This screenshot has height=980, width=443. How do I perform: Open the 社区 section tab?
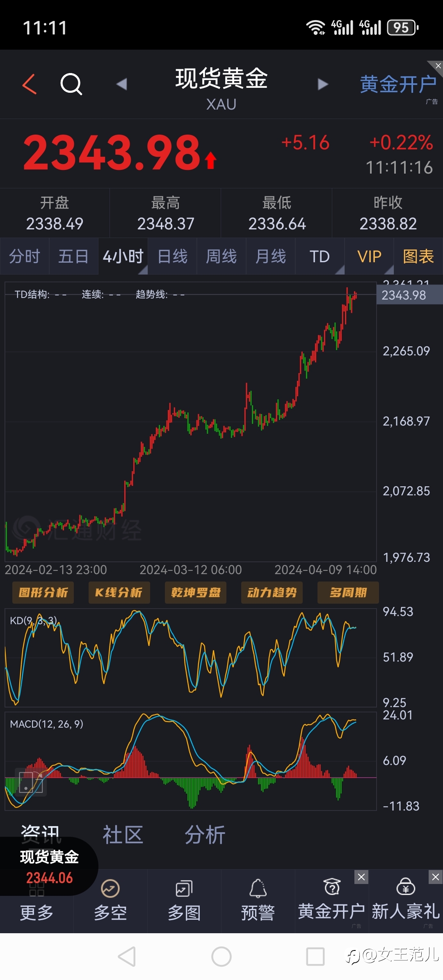[123, 835]
